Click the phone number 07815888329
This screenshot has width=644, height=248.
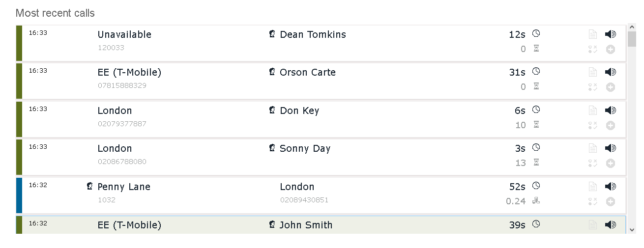tap(122, 85)
